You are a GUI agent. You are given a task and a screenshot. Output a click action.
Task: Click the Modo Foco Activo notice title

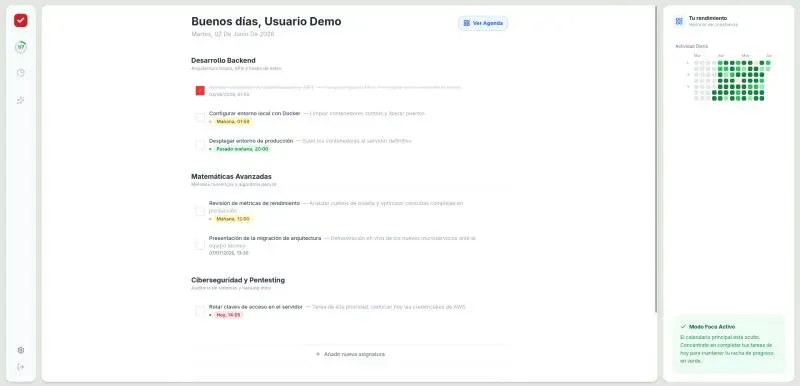click(x=712, y=326)
